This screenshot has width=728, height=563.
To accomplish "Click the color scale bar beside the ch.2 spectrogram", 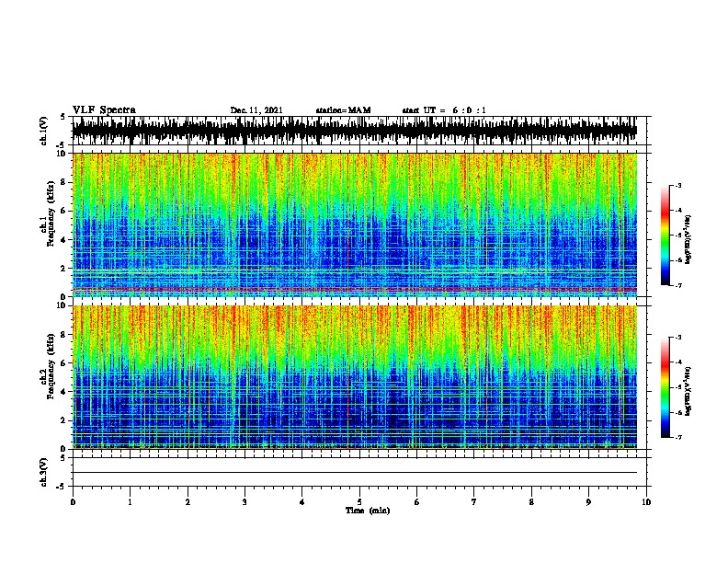I will pyautogui.click(x=665, y=387).
